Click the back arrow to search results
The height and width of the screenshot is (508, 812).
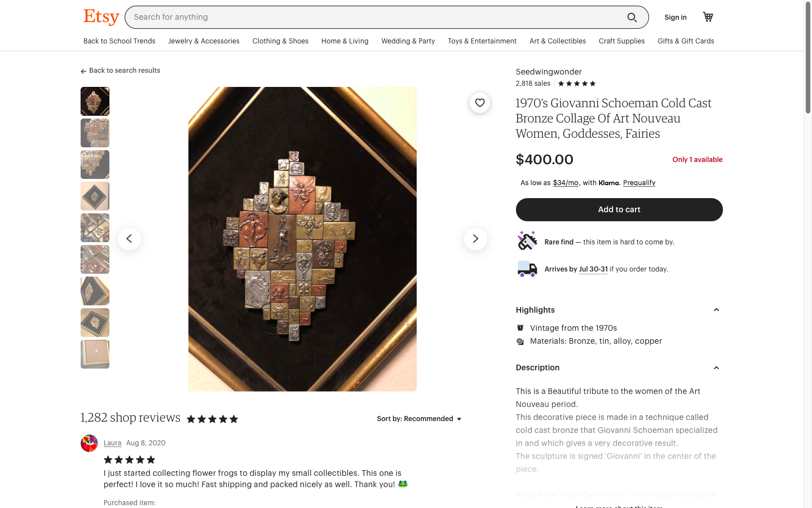83,71
